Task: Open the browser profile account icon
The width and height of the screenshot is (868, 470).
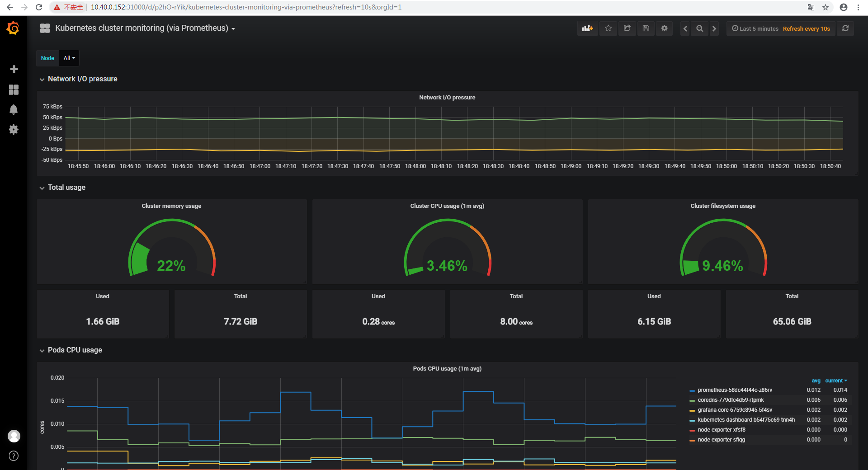Action: pos(844,7)
